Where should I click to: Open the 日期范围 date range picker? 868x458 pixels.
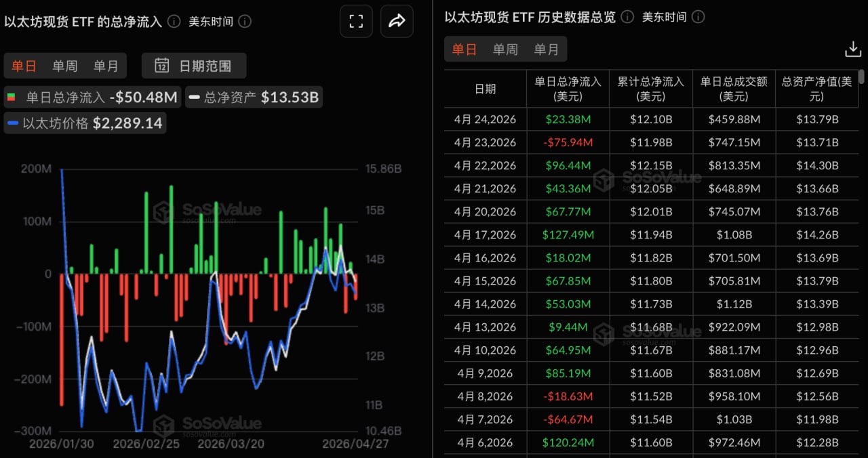click(194, 66)
